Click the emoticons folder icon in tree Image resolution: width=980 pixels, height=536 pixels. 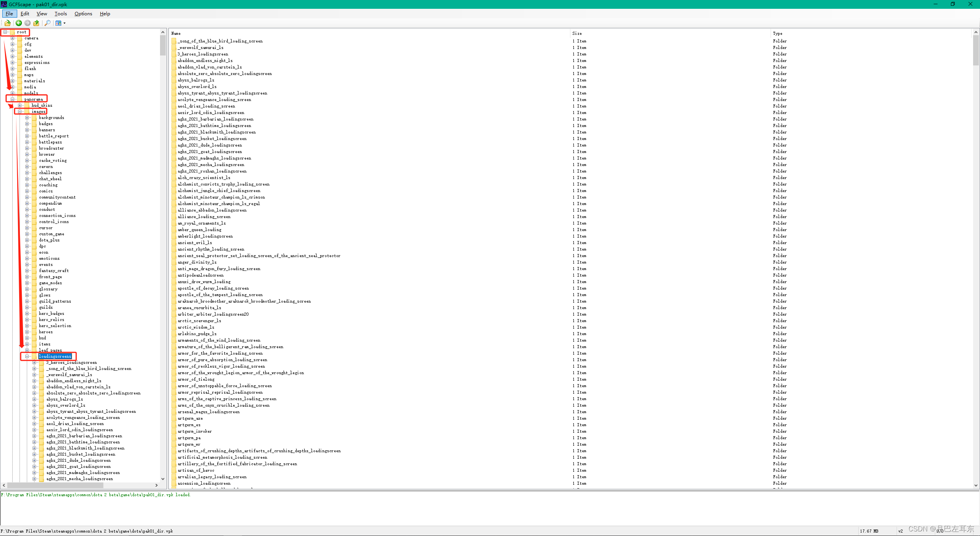(34, 259)
